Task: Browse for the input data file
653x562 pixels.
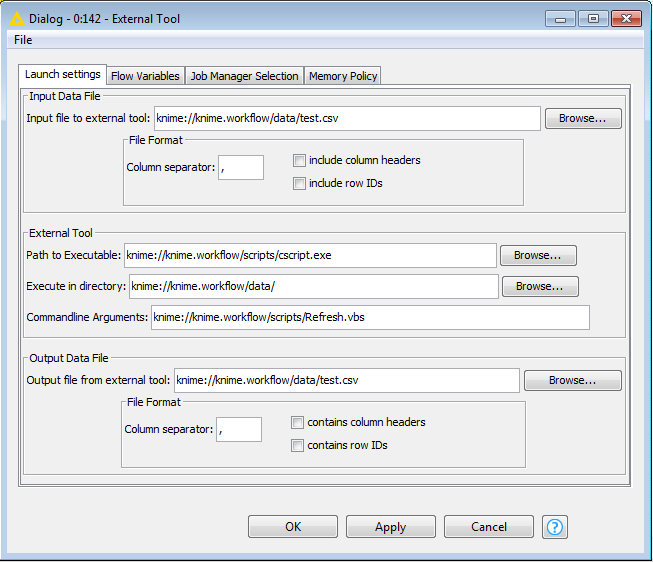Action: click(583, 118)
